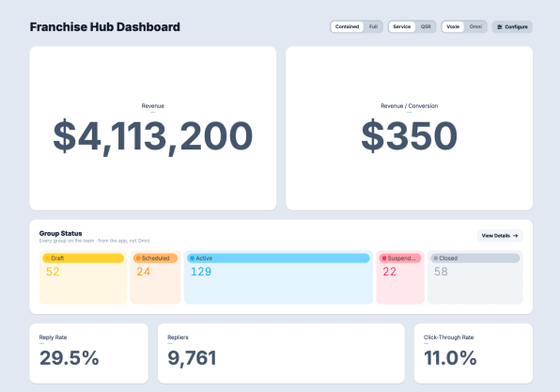The image size is (560, 392).
Task: Click the Reply Rate label
Action: pos(53,337)
